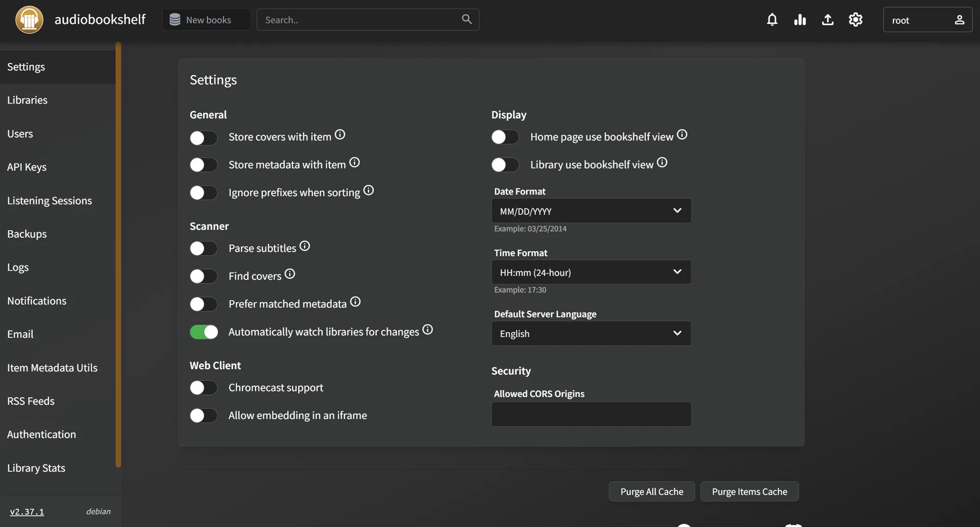Show info for Automatically watch libraries
Screen dimensions: 980x527
pos(428,329)
